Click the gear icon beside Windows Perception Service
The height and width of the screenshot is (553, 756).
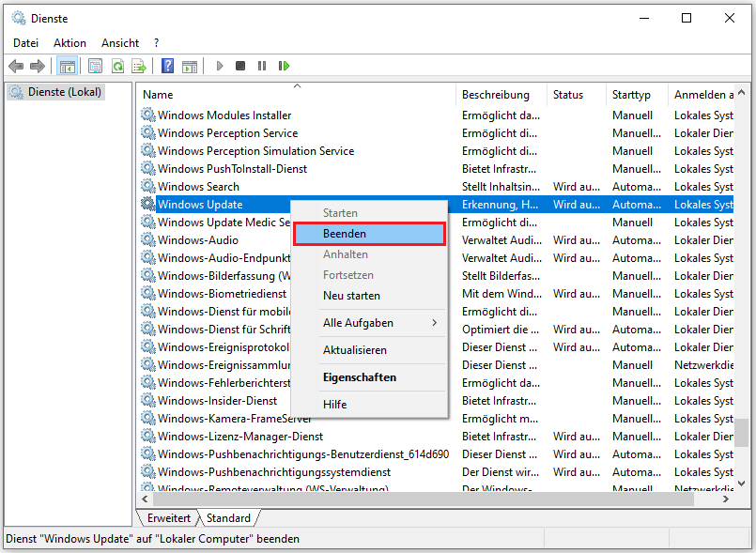(x=147, y=132)
